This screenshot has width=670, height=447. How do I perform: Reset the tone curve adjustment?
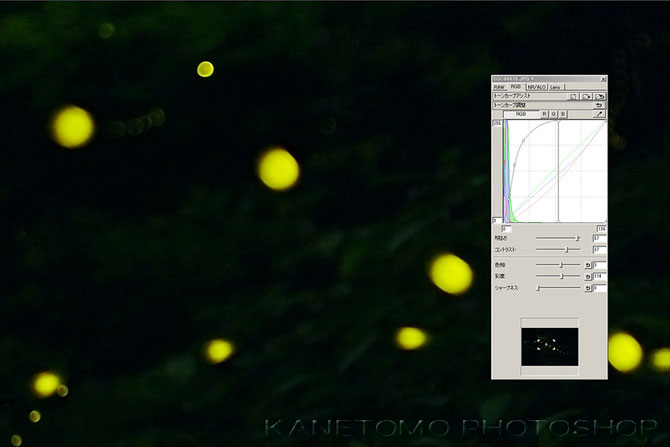click(x=599, y=105)
